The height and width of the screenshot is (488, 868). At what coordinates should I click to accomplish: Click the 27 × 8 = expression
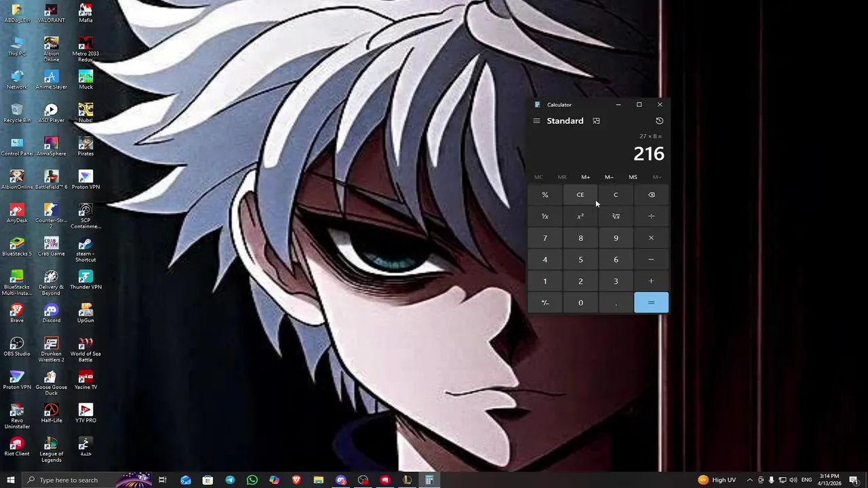pyautogui.click(x=650, y=136)
